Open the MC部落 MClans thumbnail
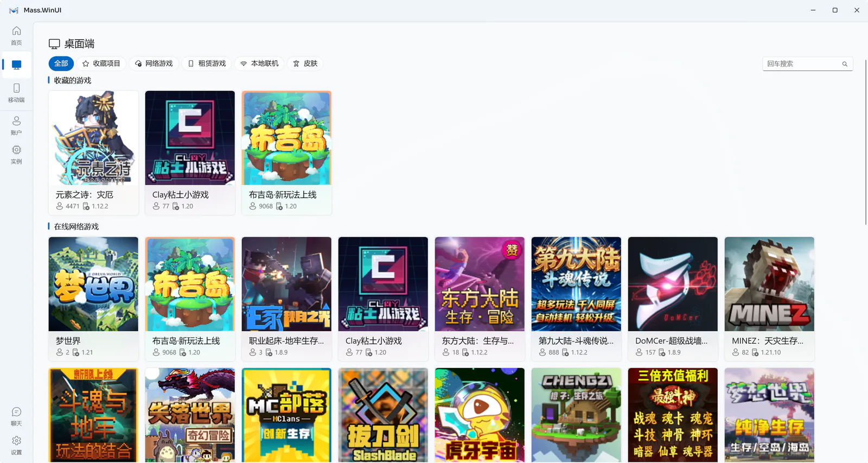 click(286, 415)
